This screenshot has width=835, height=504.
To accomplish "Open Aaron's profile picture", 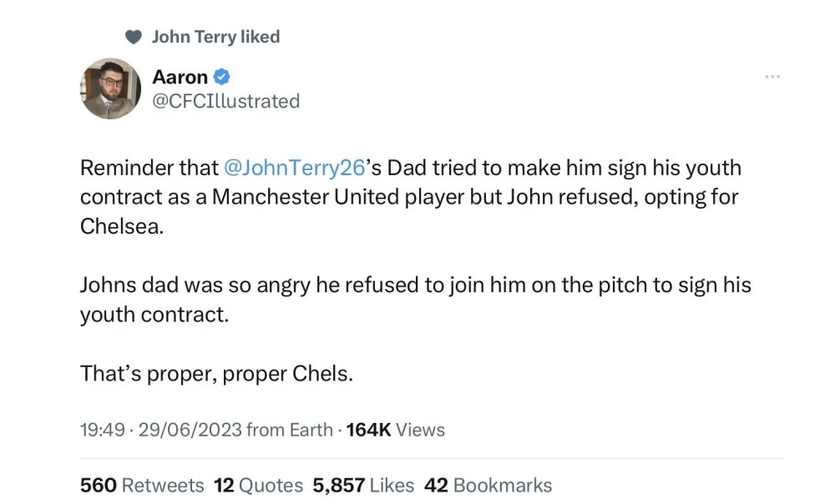I will click(x=110, y=88).
